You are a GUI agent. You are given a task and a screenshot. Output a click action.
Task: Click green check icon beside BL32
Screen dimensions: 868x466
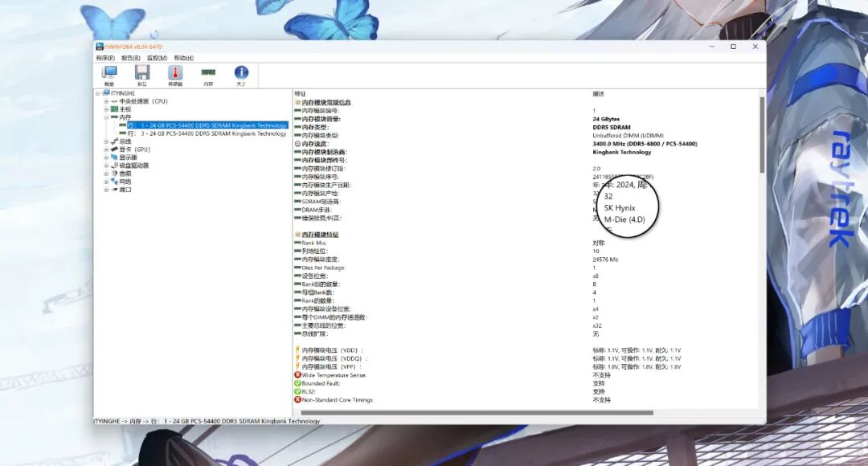(x=298, y=391)
